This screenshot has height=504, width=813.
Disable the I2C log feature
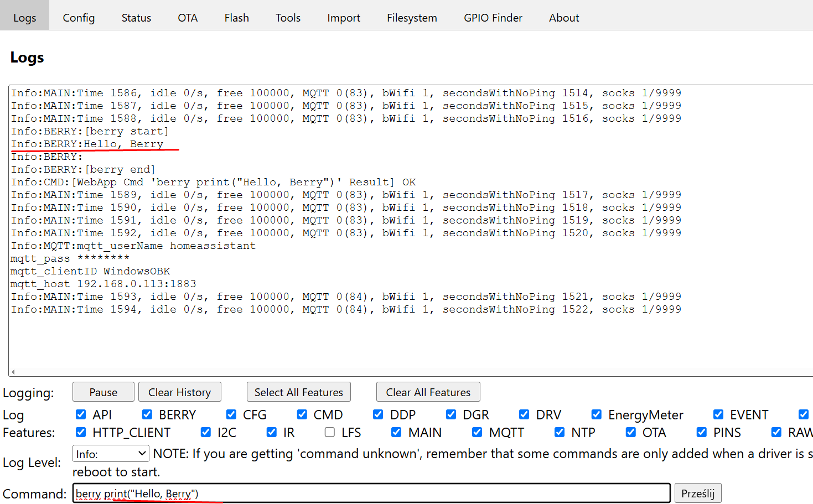[206, 432]
